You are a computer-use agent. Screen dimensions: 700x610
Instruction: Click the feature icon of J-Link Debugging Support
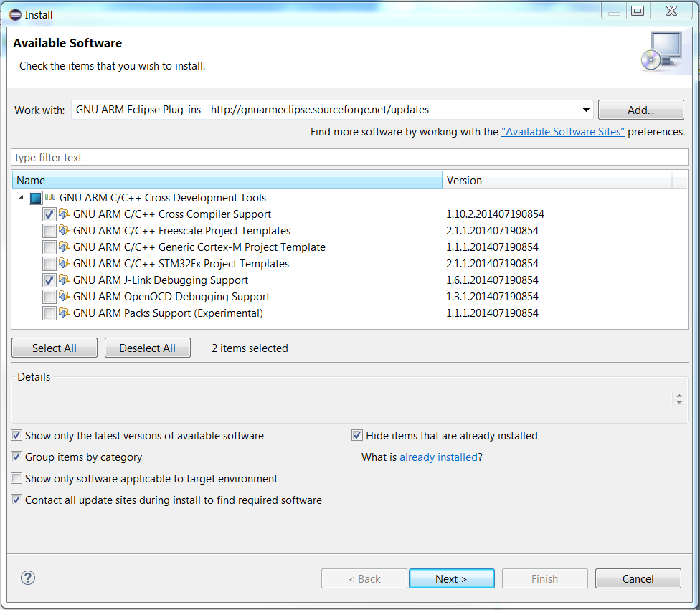[65, 280]
